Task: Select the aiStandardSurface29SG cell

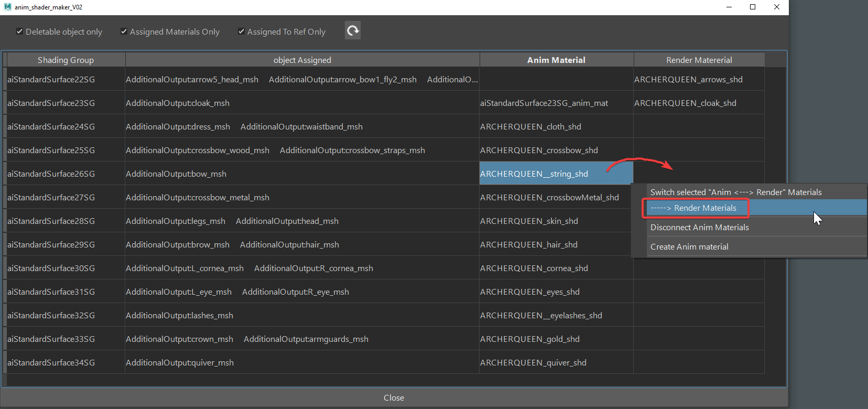Action: click(66, 244)
